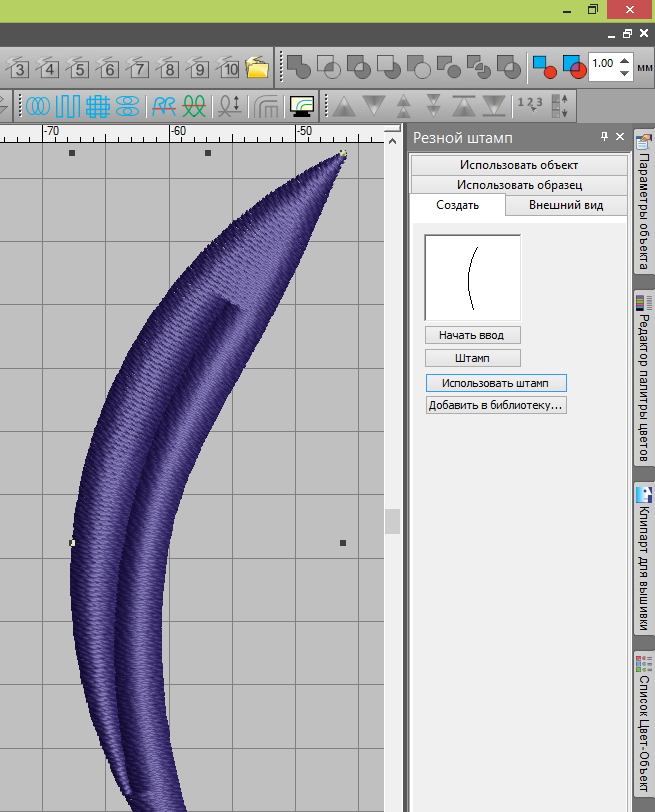The width and height of the screenshot is (655, 812).
Task: Expand the Использовать образец section
Action: [x=518, y=185]
